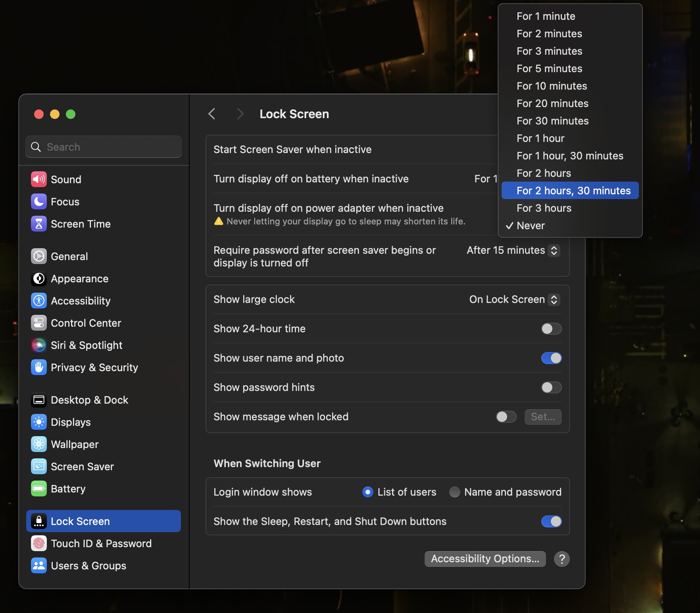Toggle Show password hints switch
This screenshot has height=613, width=700.
[551, 387]
